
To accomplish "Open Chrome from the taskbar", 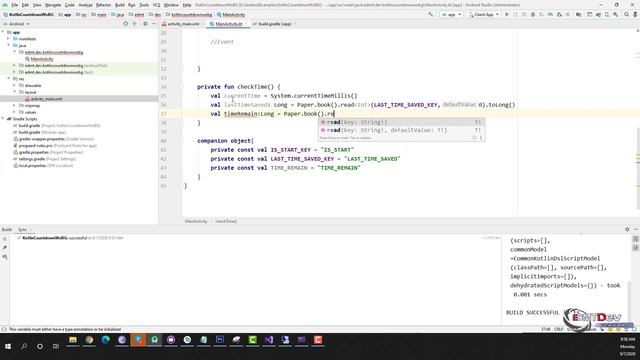I will click(x=89, y=340).
